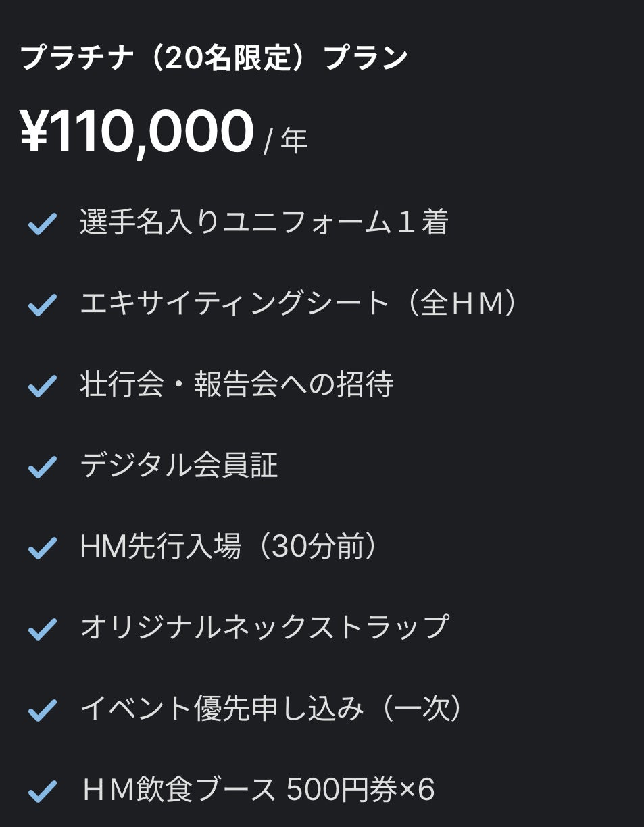644x827 pixels.
Task: Select the 選手名入りユニフォーム１着 benefit text
Action: 264,222
